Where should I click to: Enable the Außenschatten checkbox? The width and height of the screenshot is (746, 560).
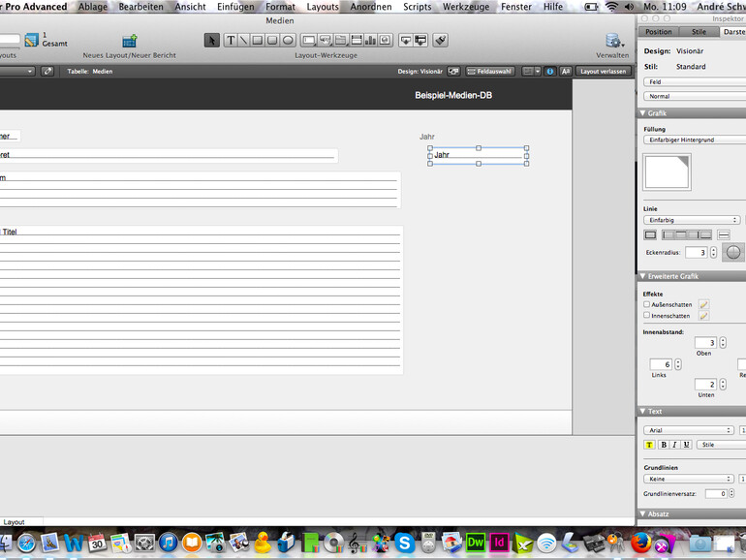tap(646, 304)
